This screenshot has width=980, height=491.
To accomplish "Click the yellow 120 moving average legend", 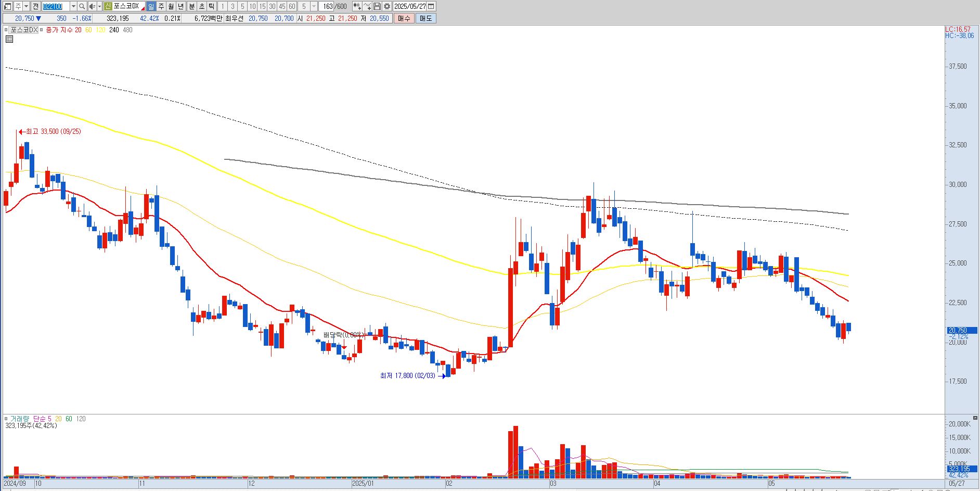I will [100, 30].
